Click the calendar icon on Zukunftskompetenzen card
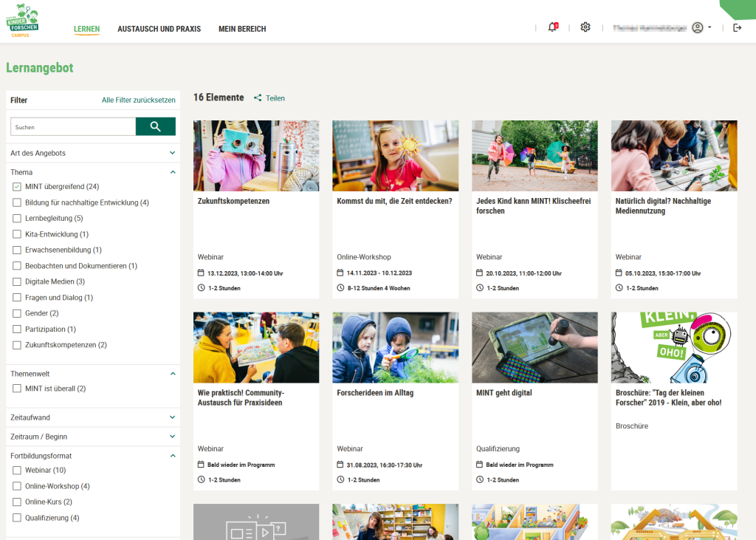The width and height of the screenshot is (756, 540). pos(201,273)
